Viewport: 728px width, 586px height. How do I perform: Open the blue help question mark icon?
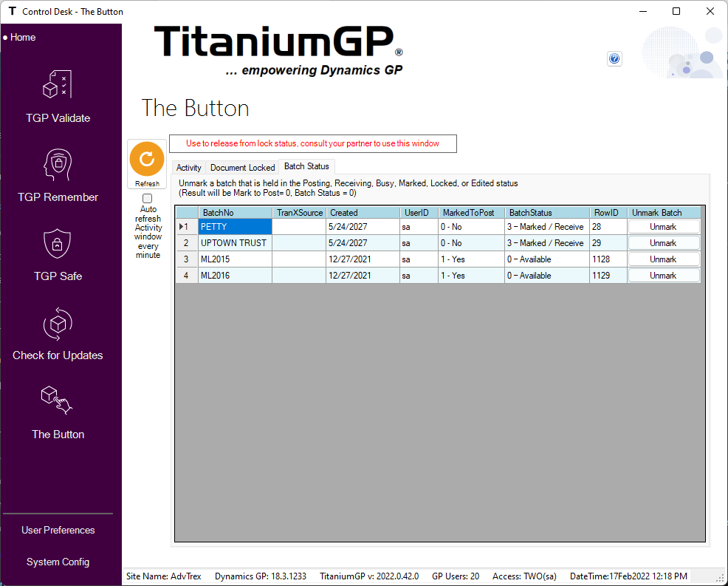point(614,58)
